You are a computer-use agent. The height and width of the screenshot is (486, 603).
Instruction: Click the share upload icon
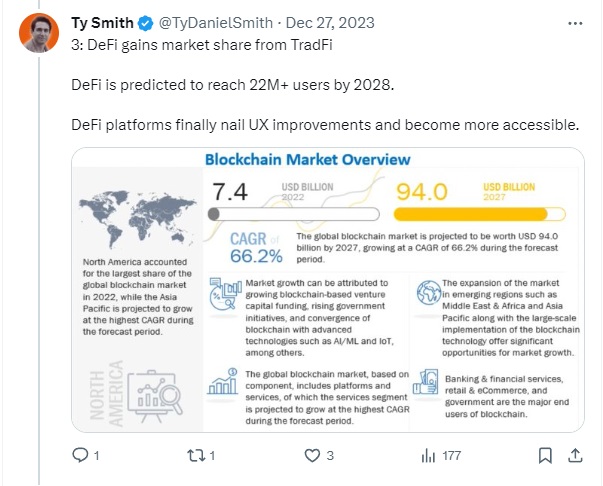pyautogui.click(x=575, y=455)
